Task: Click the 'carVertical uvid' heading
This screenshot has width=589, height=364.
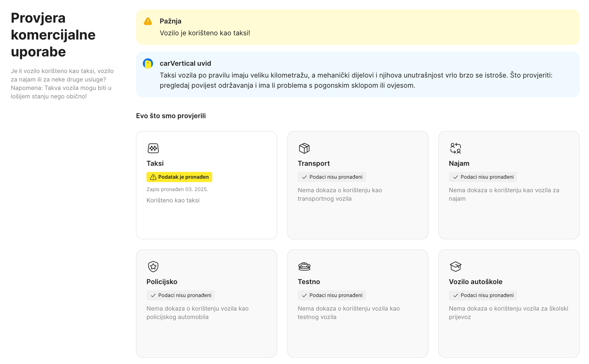Action: pos(185,63)
